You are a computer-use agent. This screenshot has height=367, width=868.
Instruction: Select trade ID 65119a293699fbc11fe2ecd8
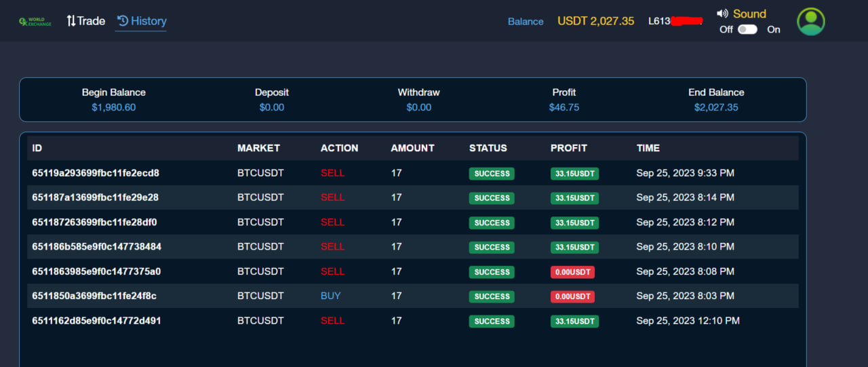click(x=96, y=173)
